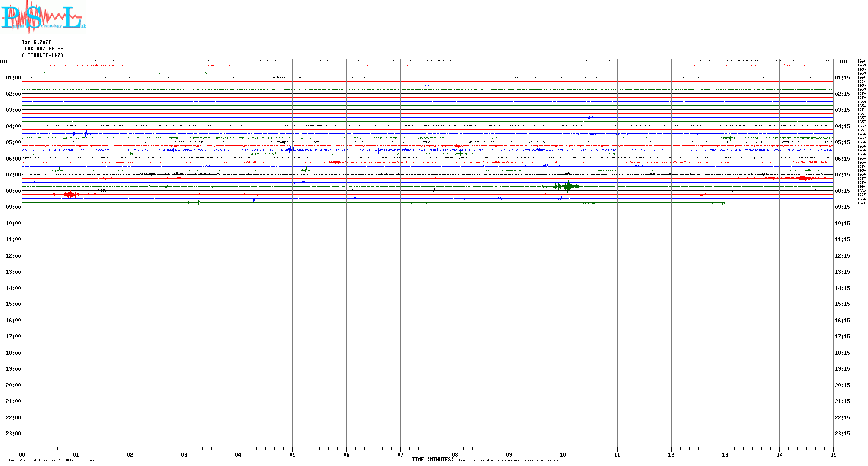868x466 pixels.
Task: Click the 23:00 hour label on left axis
Action: point(13,434)
